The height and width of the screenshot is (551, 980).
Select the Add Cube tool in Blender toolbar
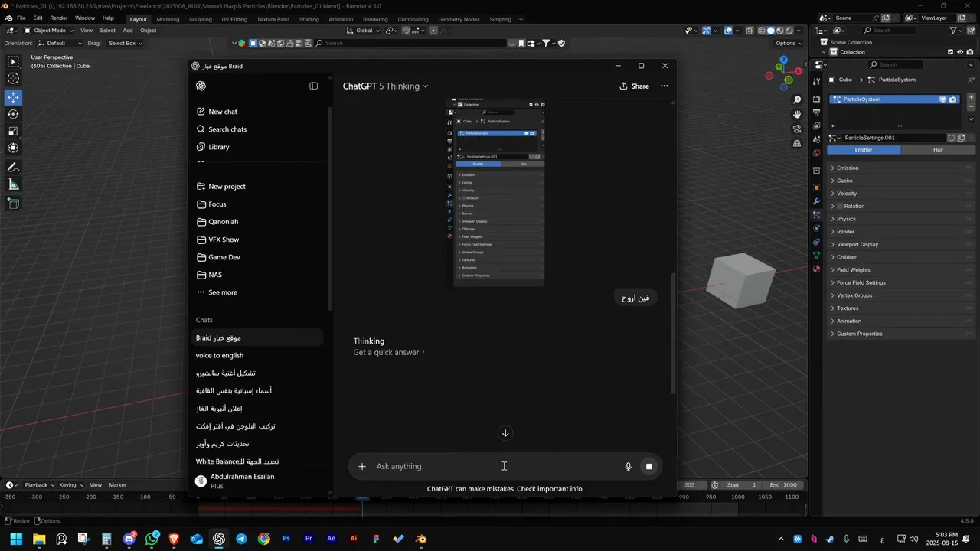14,204
